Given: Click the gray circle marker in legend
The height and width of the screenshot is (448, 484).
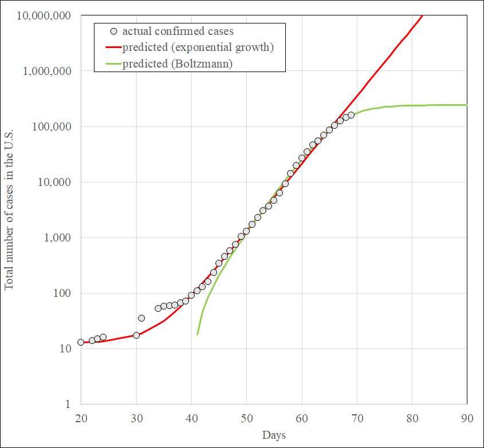Looking at the screenshot, I should click(114, 31).
